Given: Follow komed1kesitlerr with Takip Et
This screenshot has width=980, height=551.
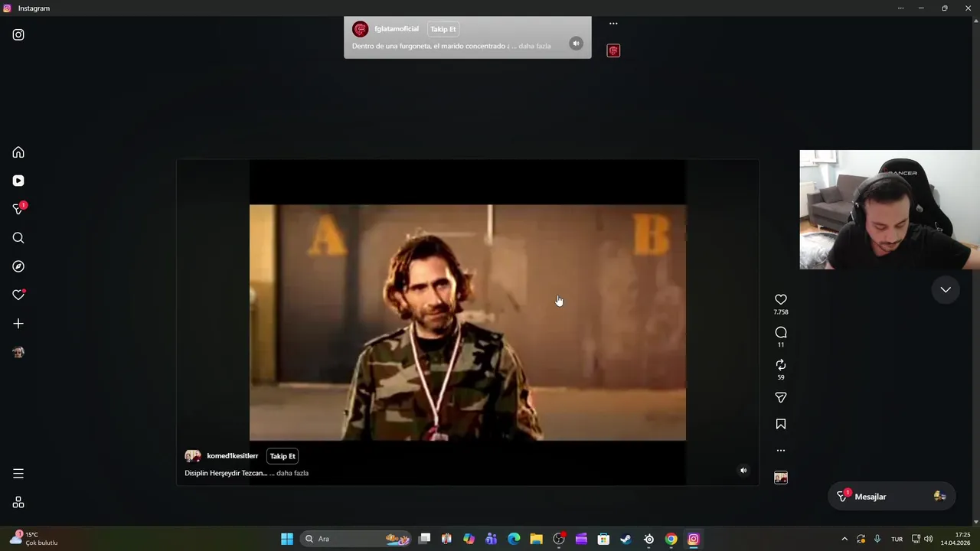Looking at the screenshot, I should pyautogui.click(x=283, y=456).
